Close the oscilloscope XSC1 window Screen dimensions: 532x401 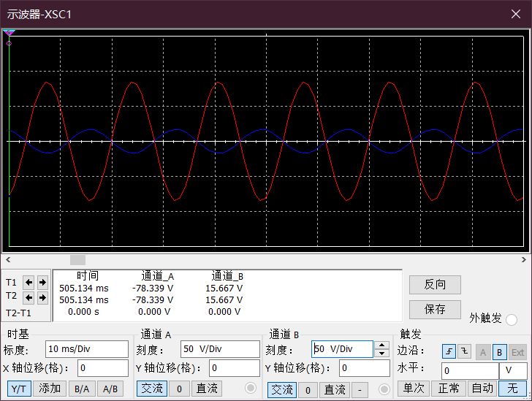tap(516, 14)
